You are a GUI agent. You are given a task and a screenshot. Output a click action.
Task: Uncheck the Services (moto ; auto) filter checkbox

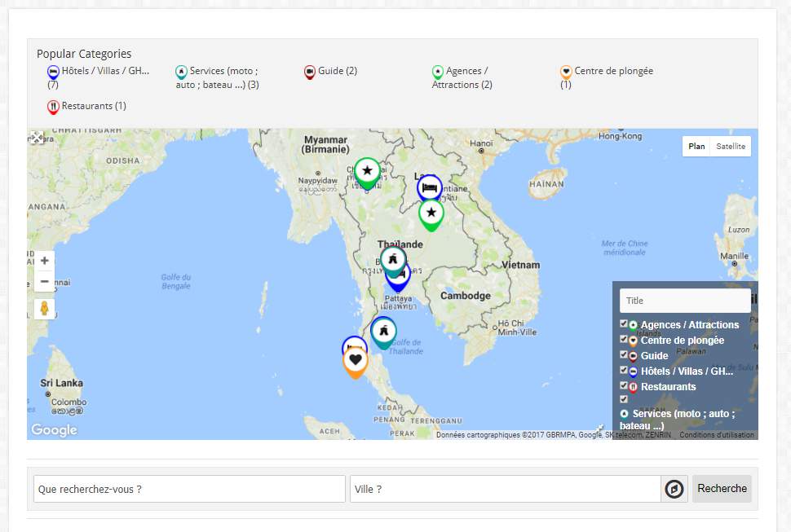pos(624,399)
